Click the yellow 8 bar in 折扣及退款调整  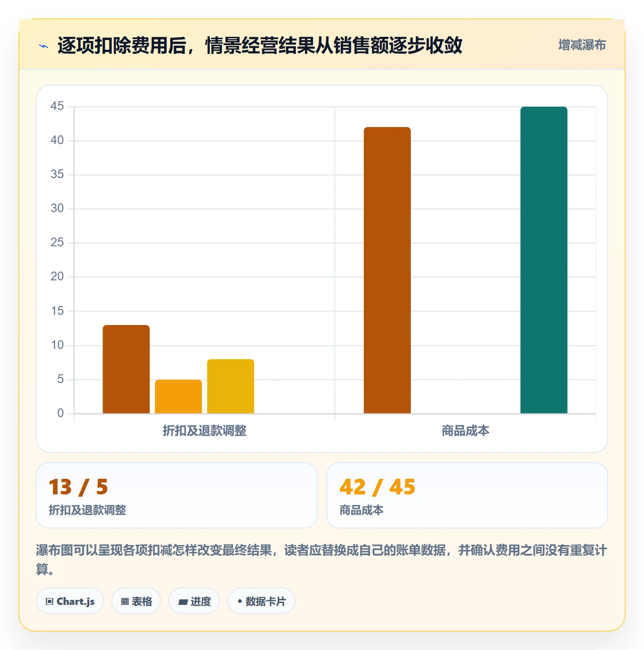[230, 386]
